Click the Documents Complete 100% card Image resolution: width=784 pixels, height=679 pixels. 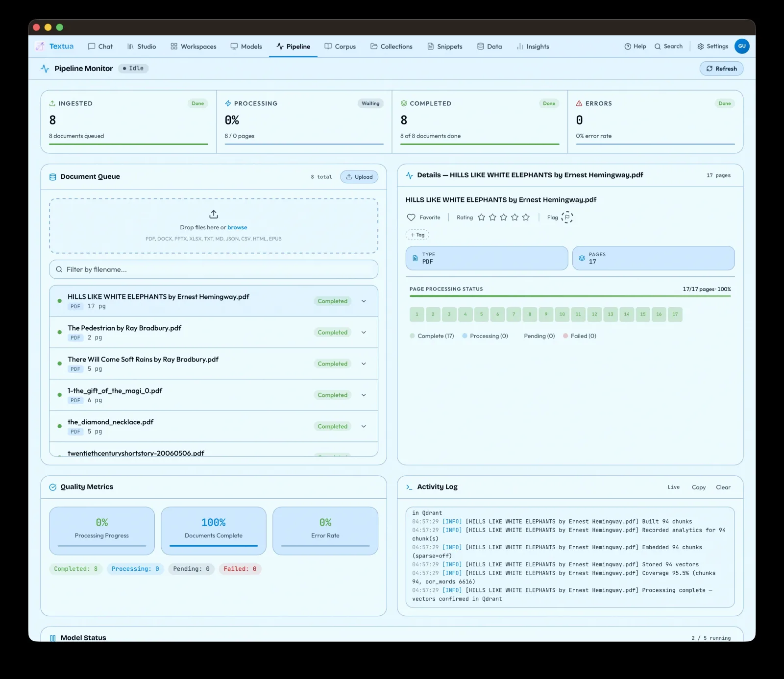tap(214, 531)
